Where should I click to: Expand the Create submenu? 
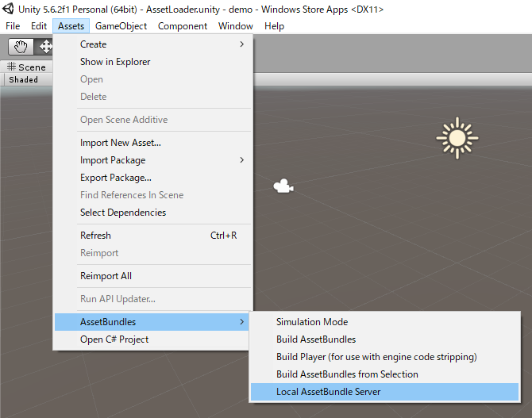pos(152,44)
